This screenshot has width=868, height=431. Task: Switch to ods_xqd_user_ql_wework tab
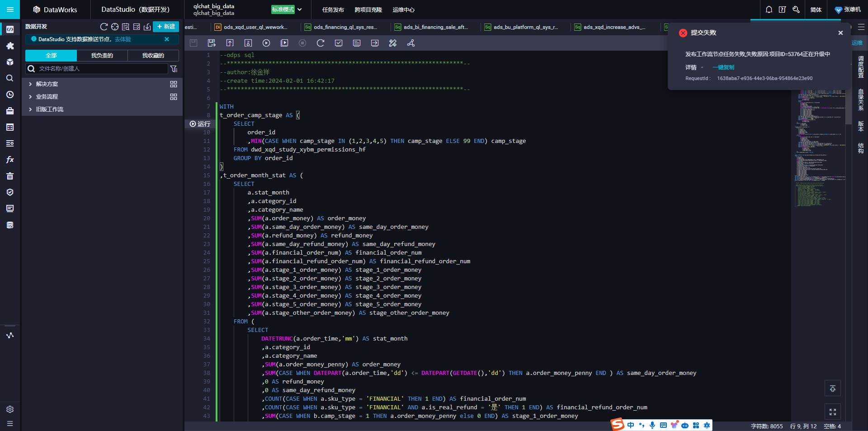(x=255, y=27)
